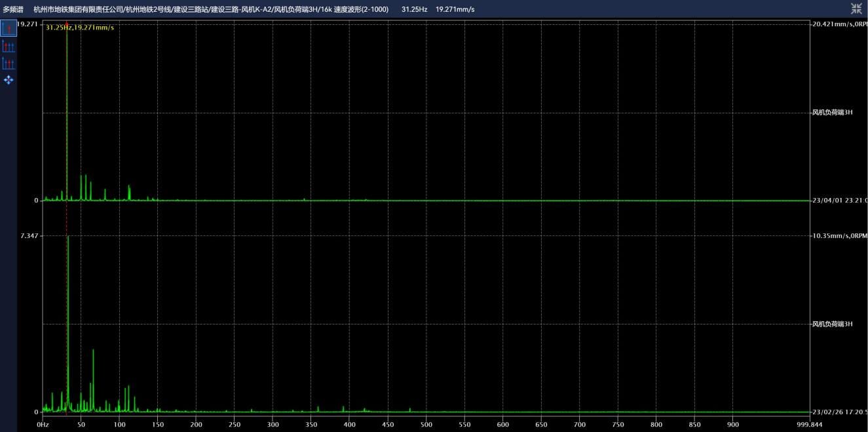Image resolution: width=868 pixels, height=432 pixels.
Task: Click the upper spectrum's 风机负荷端3H label
Action: point(832,112)
